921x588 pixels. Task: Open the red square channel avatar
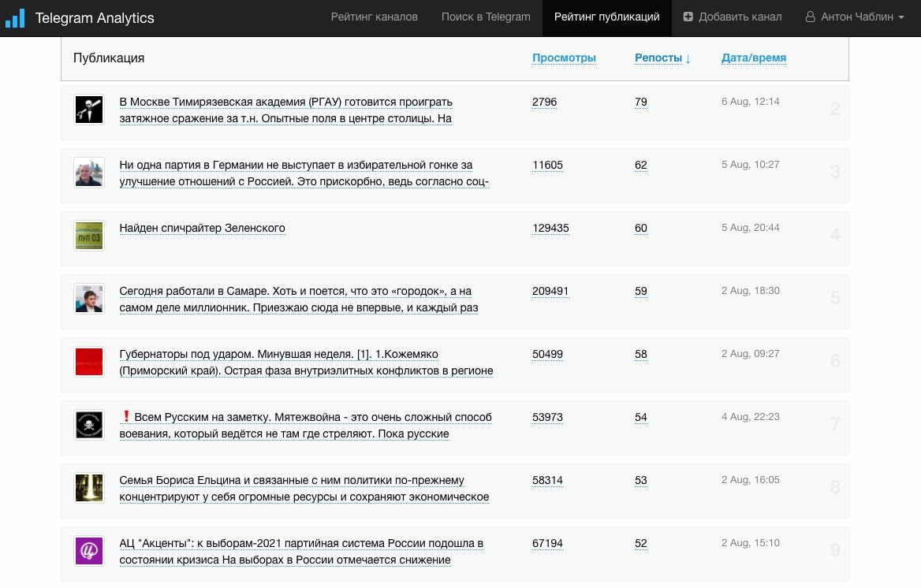(89, 362)
